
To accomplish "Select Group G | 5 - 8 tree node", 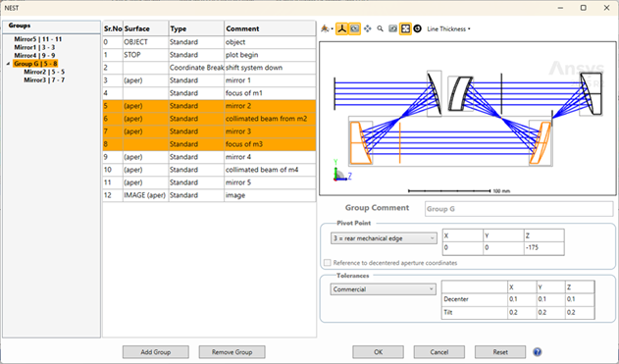I will point(35,64).
